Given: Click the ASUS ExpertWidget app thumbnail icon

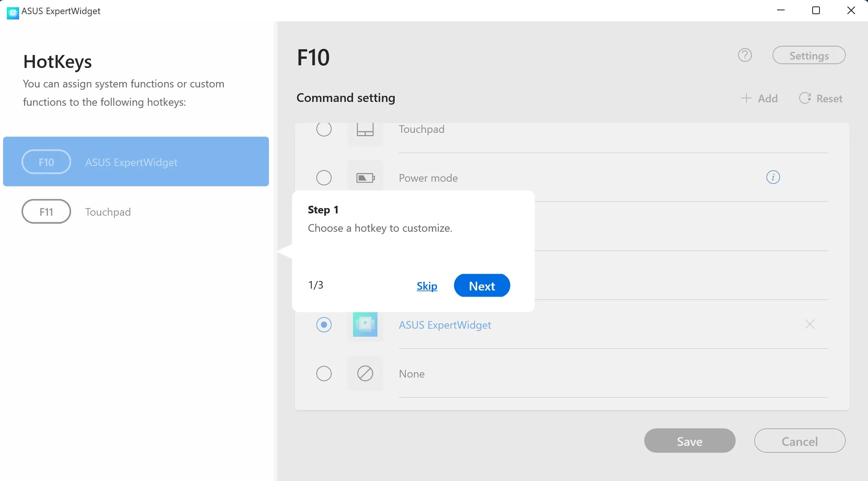Looking at the screenshot, I should 365,324.
